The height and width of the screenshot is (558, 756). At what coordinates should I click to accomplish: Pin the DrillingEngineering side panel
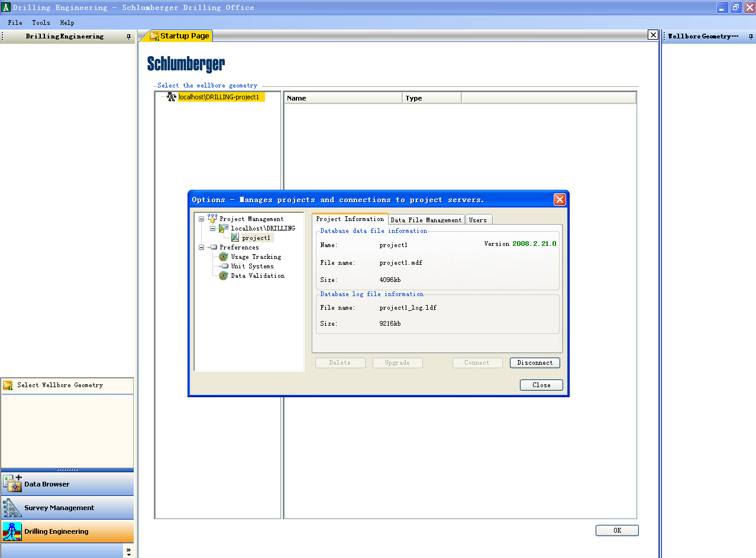tap(129, 37)
